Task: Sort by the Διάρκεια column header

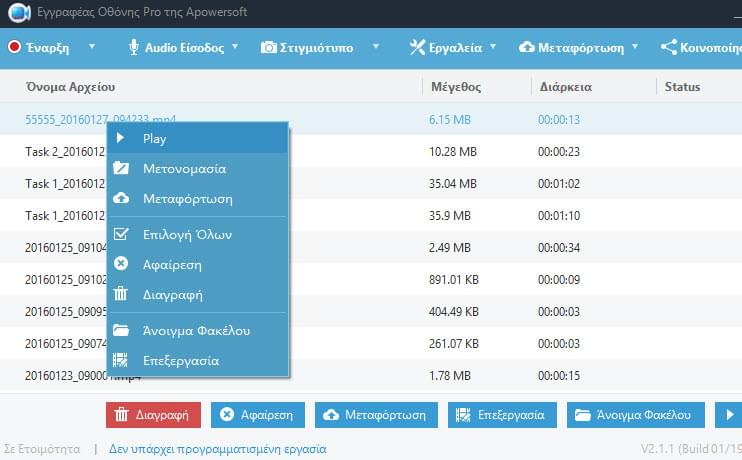Action: point(565,87)
